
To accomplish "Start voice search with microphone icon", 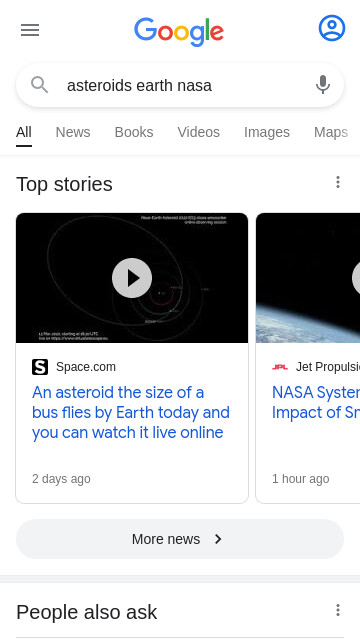I will [323, 85].
